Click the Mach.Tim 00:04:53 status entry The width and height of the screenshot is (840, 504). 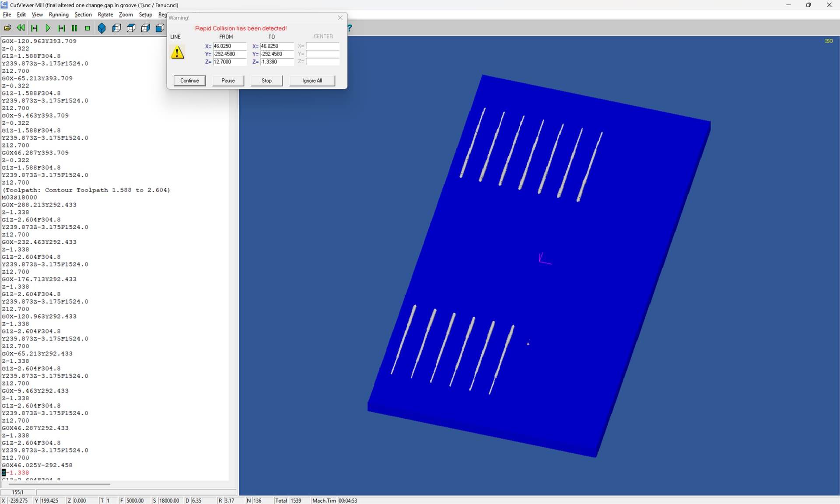335,500
